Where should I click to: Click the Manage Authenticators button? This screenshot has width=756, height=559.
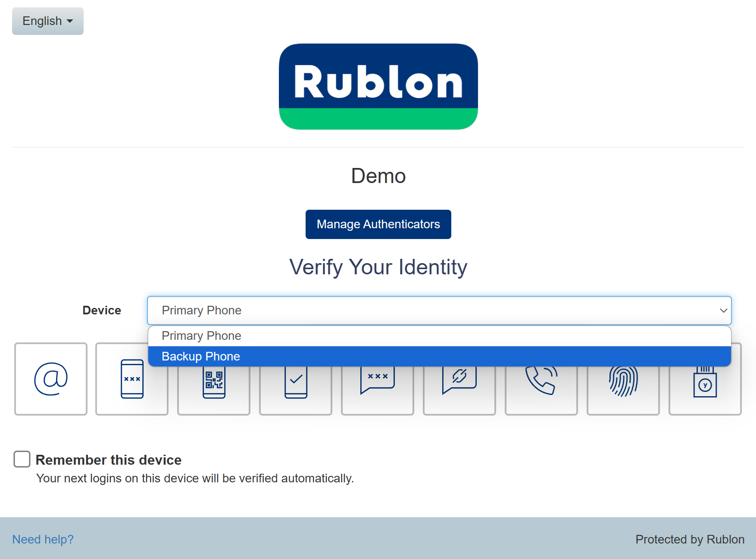point(378,224)
